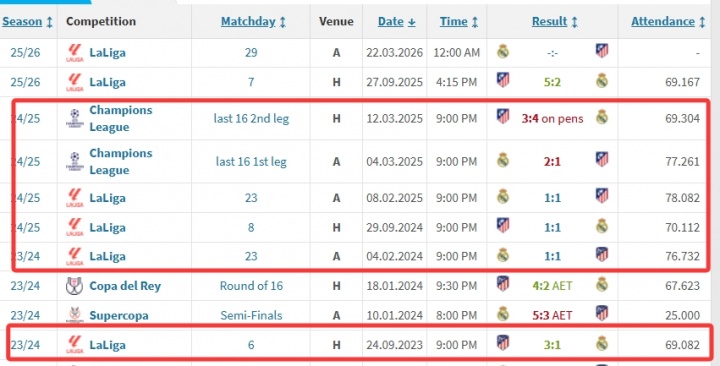Open the last 16 1st leg matchday link
This screenshot has width=720, height=366.
tap(251, 162)
